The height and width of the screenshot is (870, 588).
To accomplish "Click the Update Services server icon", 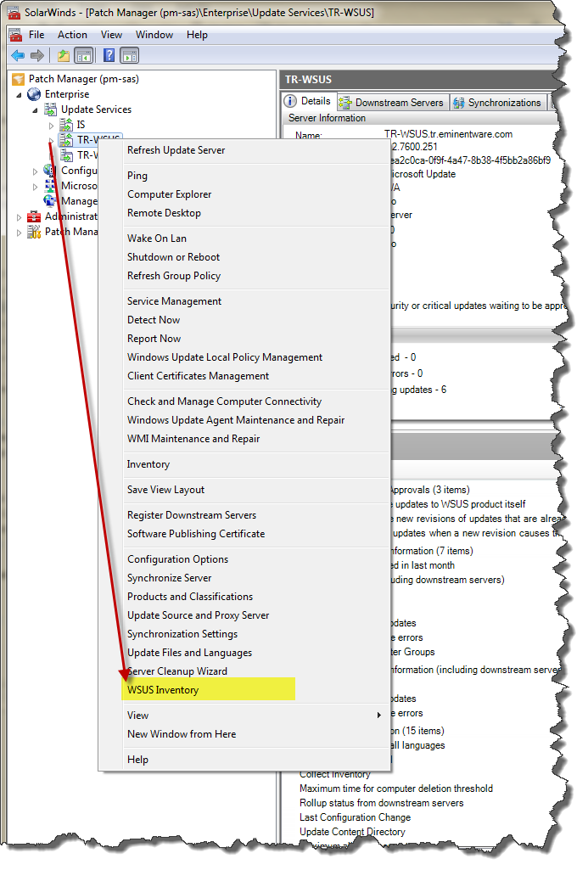I will click(x=50, y=109).
